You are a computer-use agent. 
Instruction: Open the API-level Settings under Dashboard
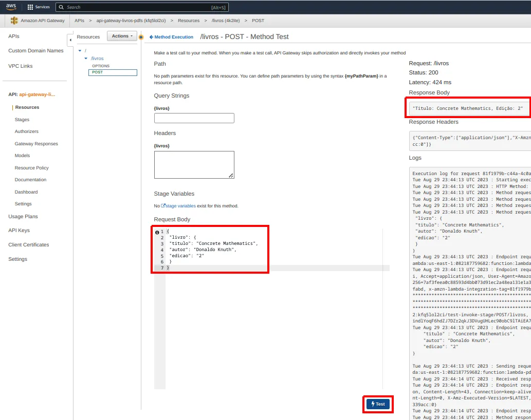coord(23,204)
